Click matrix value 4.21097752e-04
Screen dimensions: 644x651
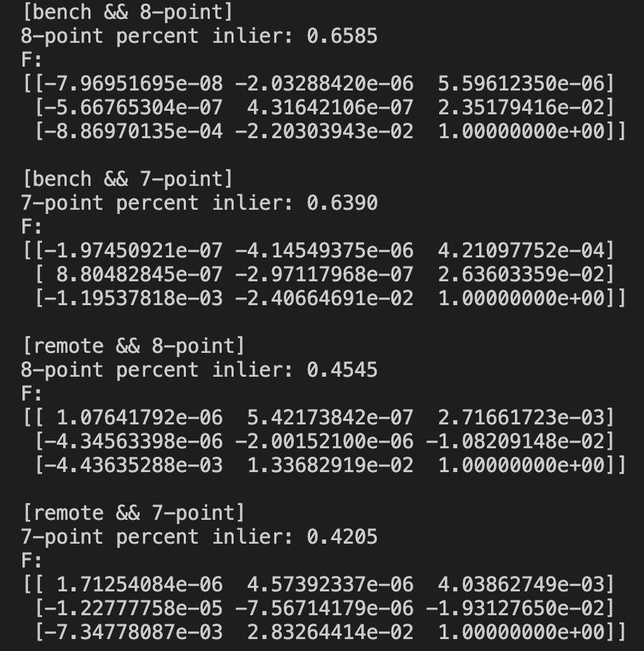click(x=521, y=250)
